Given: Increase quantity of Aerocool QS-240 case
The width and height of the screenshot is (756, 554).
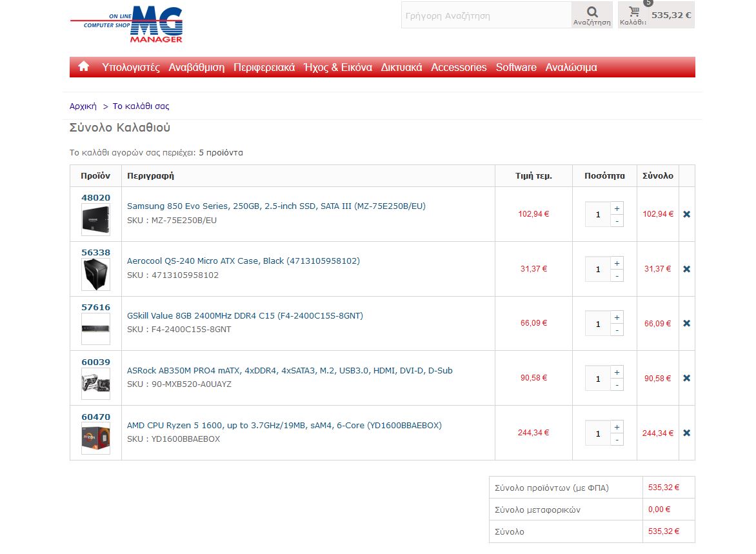Looking at the screenshot, I should (x=617, y=263).
